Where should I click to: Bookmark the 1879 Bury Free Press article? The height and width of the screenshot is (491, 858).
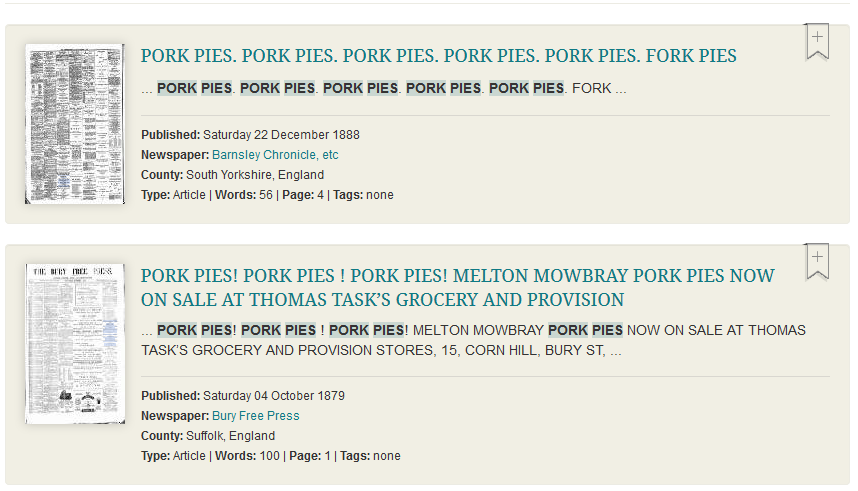(x=817, y=262)
